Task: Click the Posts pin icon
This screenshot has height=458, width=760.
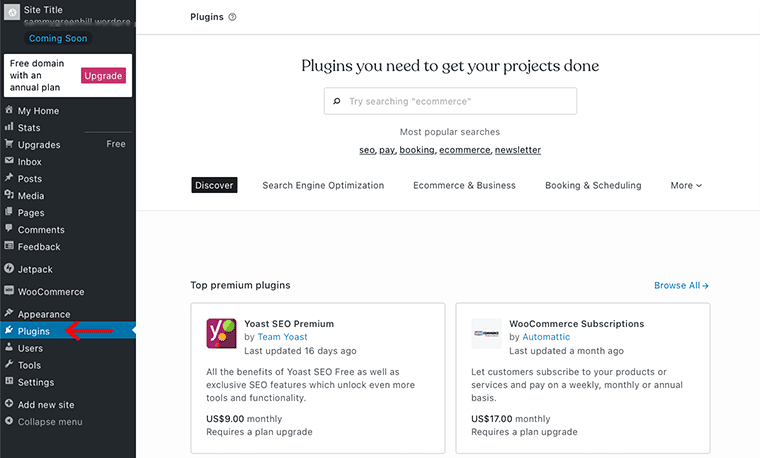Action: tap(9, 178)
